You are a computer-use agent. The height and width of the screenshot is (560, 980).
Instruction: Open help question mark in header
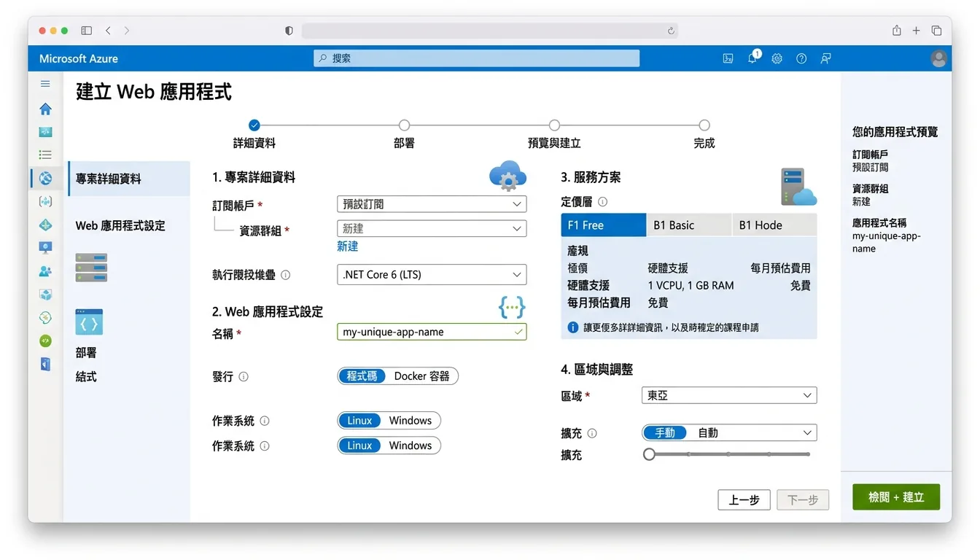[801, 58]
